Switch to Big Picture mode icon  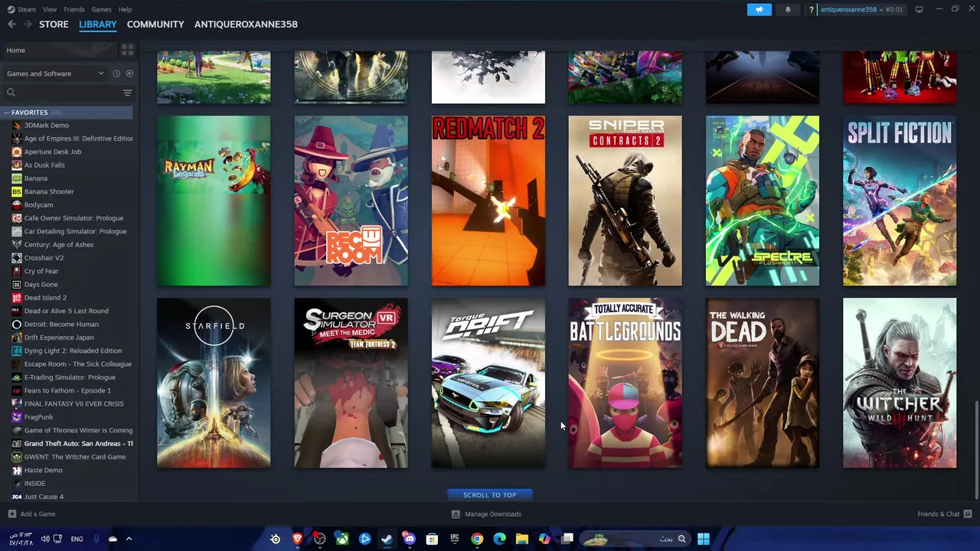[919, 9]
